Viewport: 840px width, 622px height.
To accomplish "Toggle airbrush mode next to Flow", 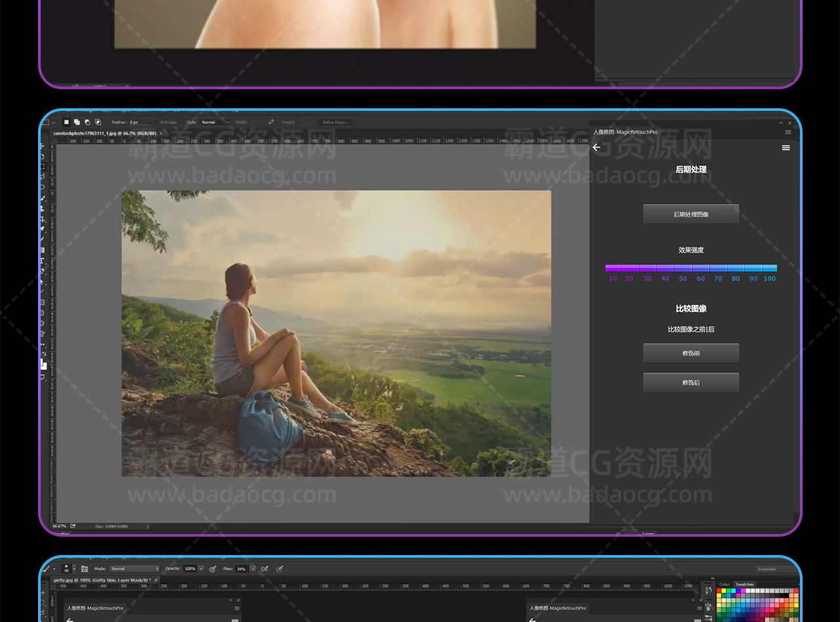I will coord(264,569).
